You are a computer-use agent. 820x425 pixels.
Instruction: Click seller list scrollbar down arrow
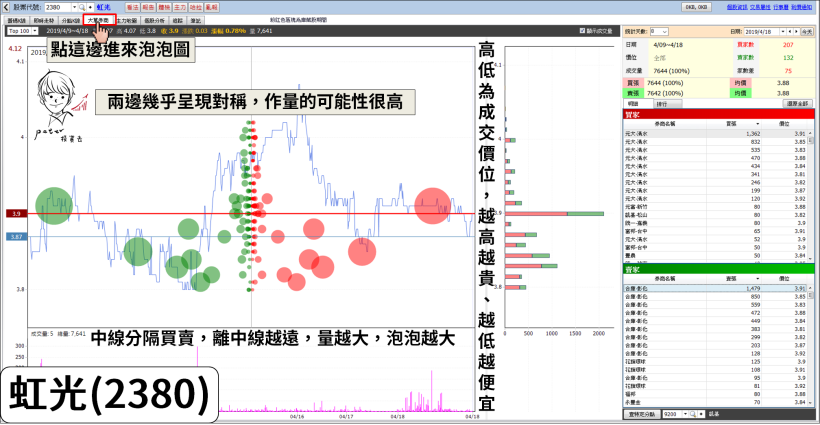(x=811, y=403)
